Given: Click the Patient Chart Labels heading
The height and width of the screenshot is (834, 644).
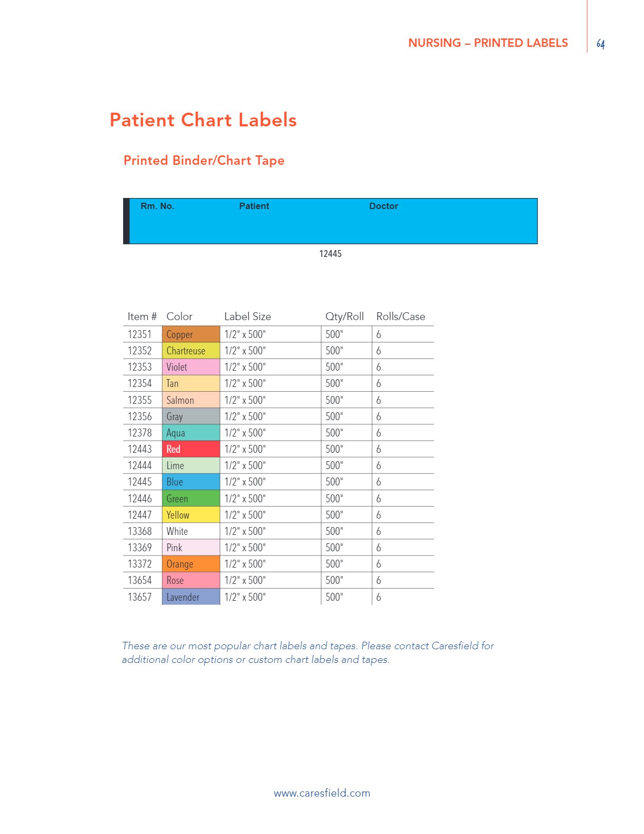Looking at the screenshot, I should click(x=203, y=120).
